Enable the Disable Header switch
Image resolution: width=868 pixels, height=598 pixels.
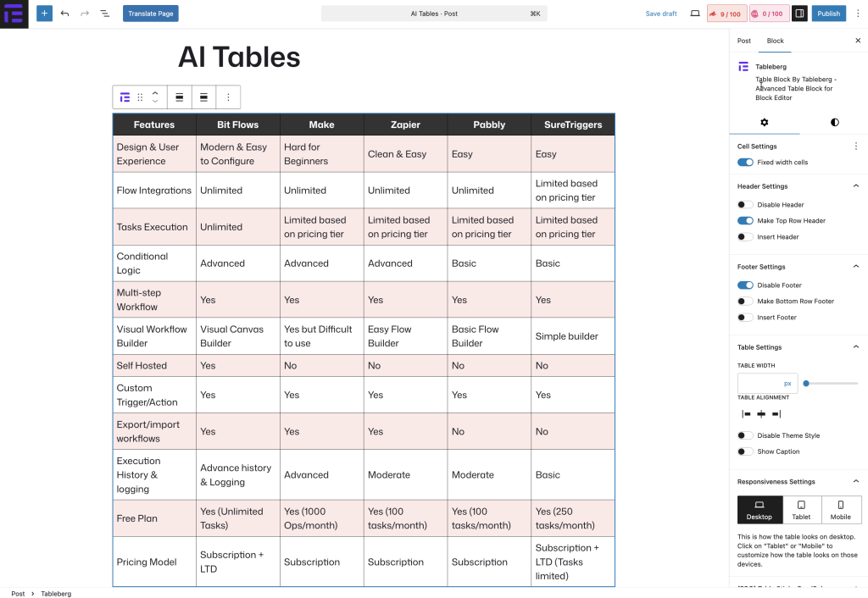pyautogui.click(x=745, y=205)
